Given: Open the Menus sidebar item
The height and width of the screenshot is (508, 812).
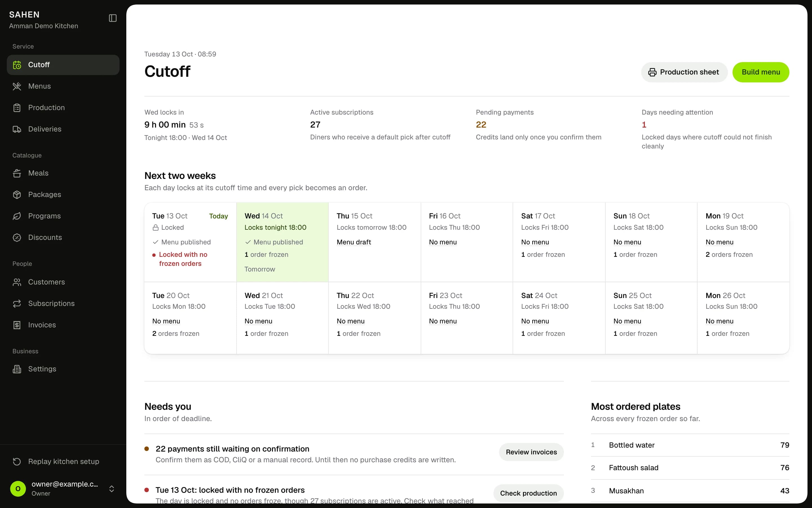Looking at the screenshot, I should 63,86.
